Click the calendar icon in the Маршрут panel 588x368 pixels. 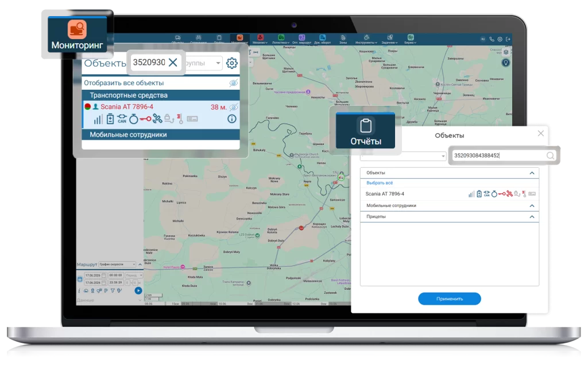click(x=79, y=279)
